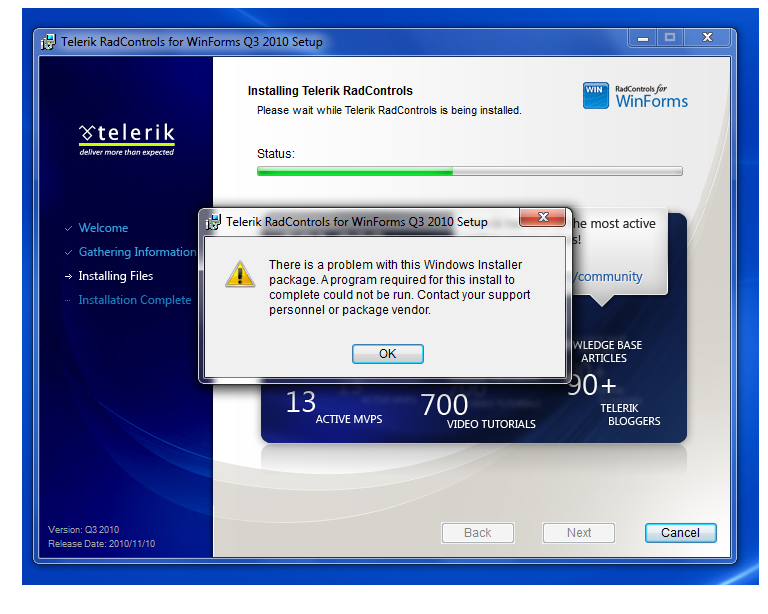Viewport: 768px width, 614px height.
Task: Click the 'Status:' label
Action: pyautogui.click(x=276, y=154)
